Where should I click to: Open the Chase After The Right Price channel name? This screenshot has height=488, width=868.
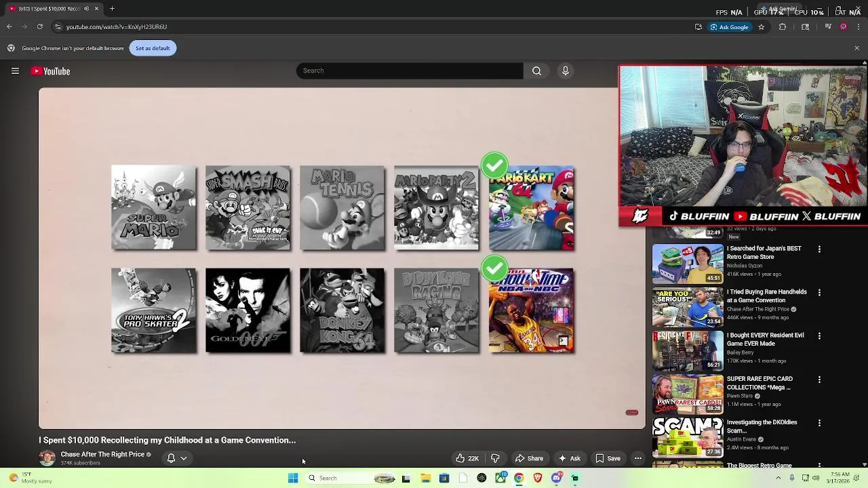pos(102,454)
